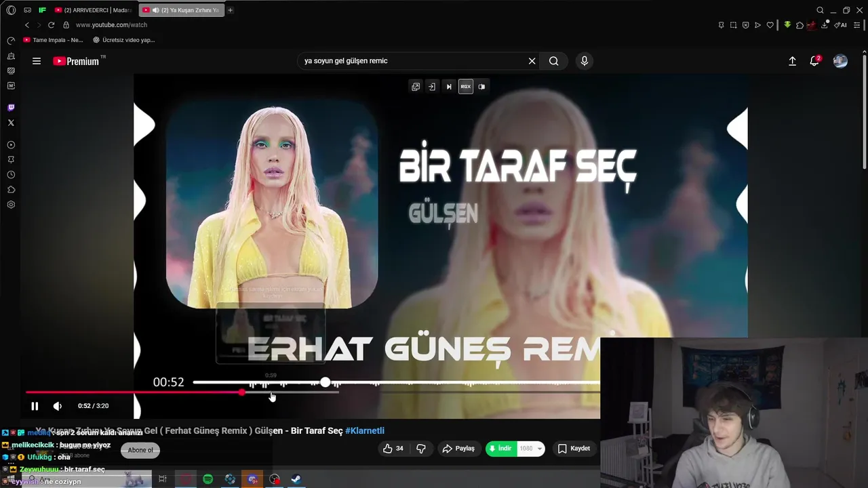This screenshot has width=868, height=488.
Task: Click the address bar URL
Action: coord(111,25)
